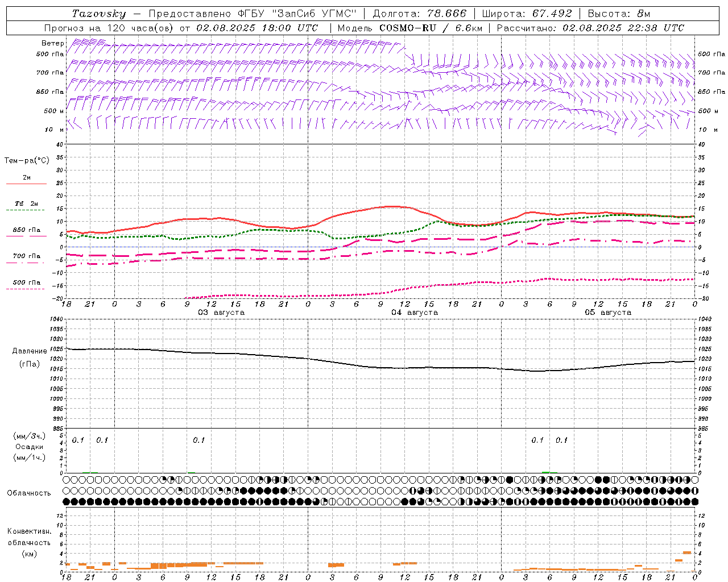The image size is (728, 582).
Task: Select the Высота: 8м label
Action: [619, 14]
